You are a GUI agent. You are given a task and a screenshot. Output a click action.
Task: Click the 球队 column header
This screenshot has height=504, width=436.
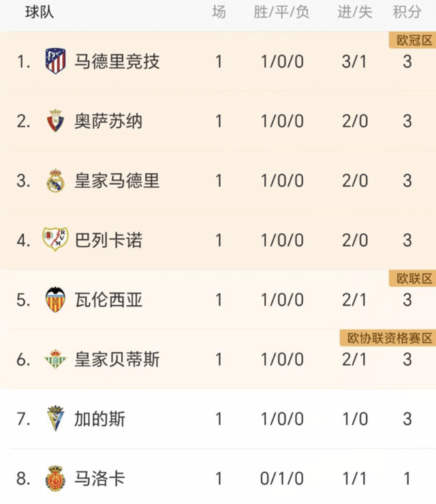tap(40, 12)
